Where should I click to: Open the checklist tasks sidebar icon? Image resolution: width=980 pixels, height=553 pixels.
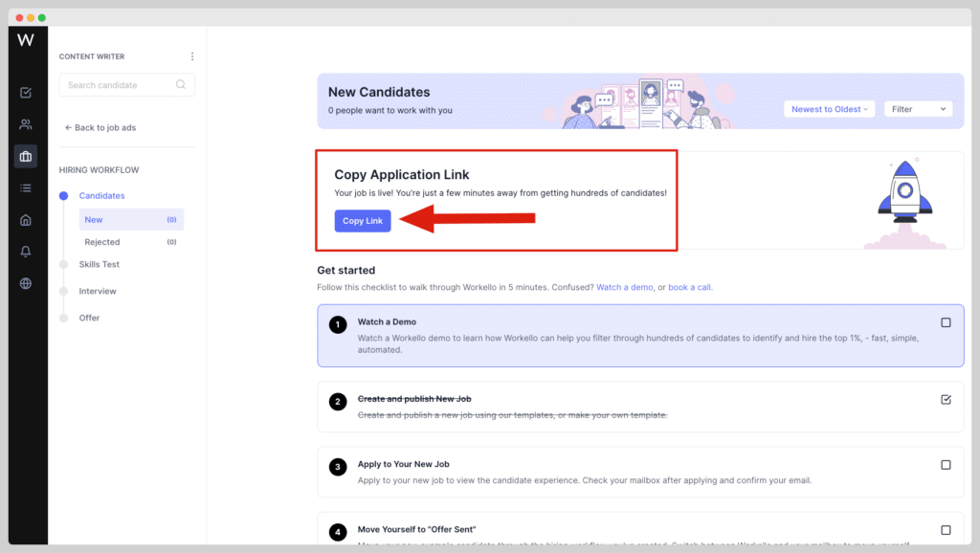26,93
